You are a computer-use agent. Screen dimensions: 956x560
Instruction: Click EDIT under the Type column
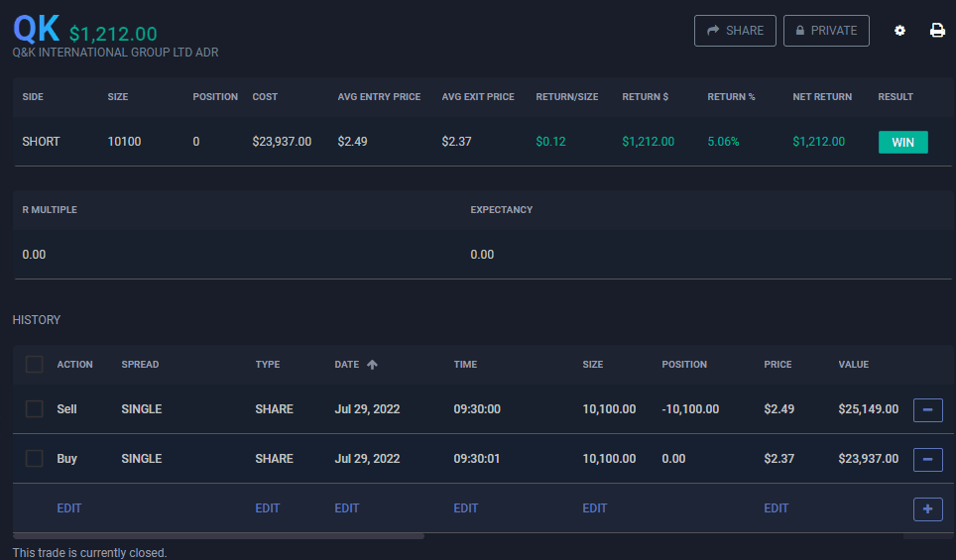coord(268,508)
